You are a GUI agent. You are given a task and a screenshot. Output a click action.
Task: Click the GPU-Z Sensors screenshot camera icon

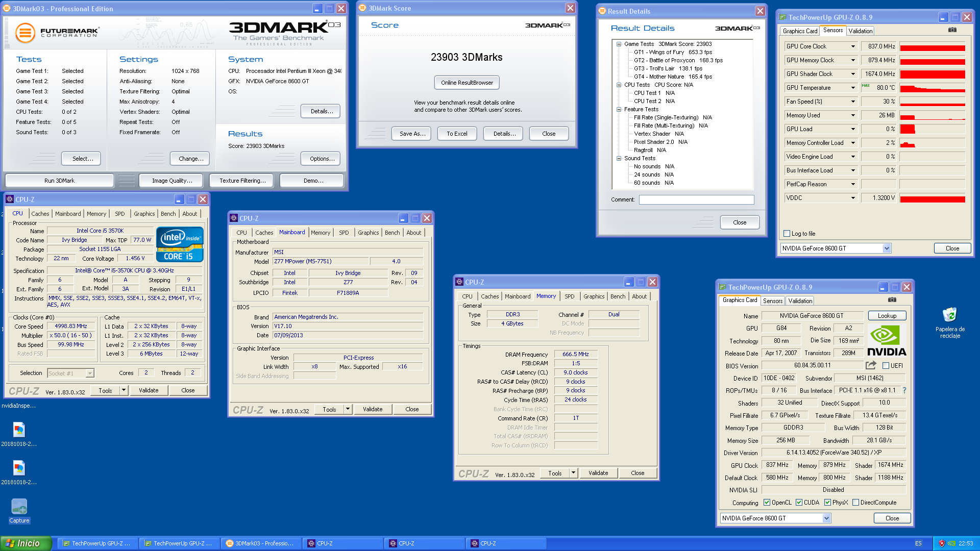click(952, 30)
